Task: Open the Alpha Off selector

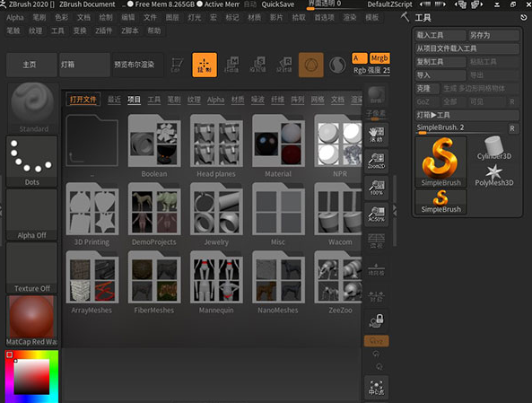Action: 31,215
